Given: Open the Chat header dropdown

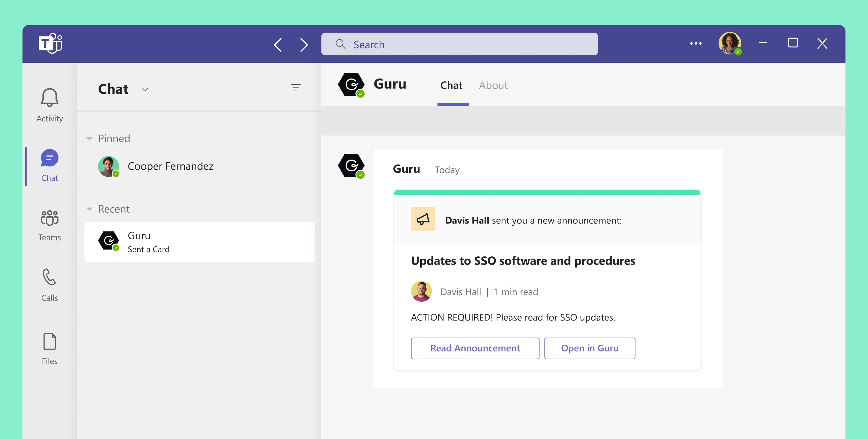Looking at the screenshot, I should click(x=145, y=90).
